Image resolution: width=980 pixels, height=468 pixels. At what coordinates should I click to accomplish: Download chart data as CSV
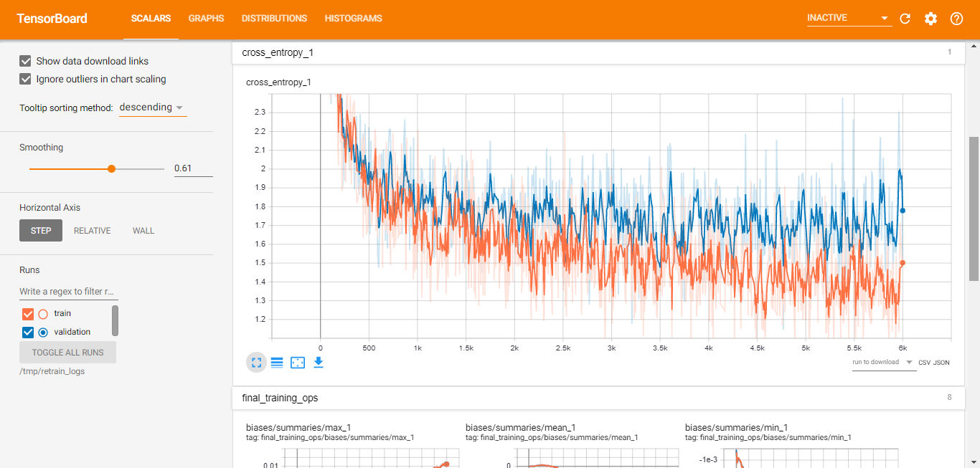pyautogui.click(x=924, y=363)
